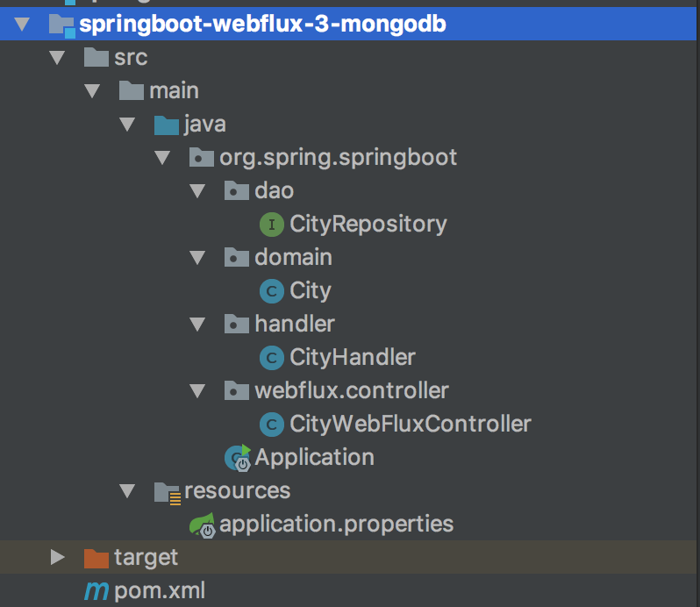The height and width of the screenshot is (607, 700).
Task: Click the Application Spring Boot run icon
Action: (238, 458)
